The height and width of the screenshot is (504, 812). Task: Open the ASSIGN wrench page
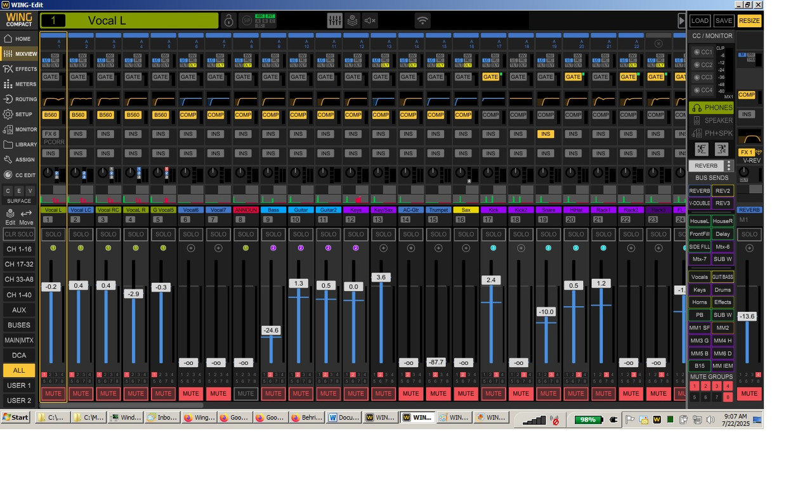[18, 160]
